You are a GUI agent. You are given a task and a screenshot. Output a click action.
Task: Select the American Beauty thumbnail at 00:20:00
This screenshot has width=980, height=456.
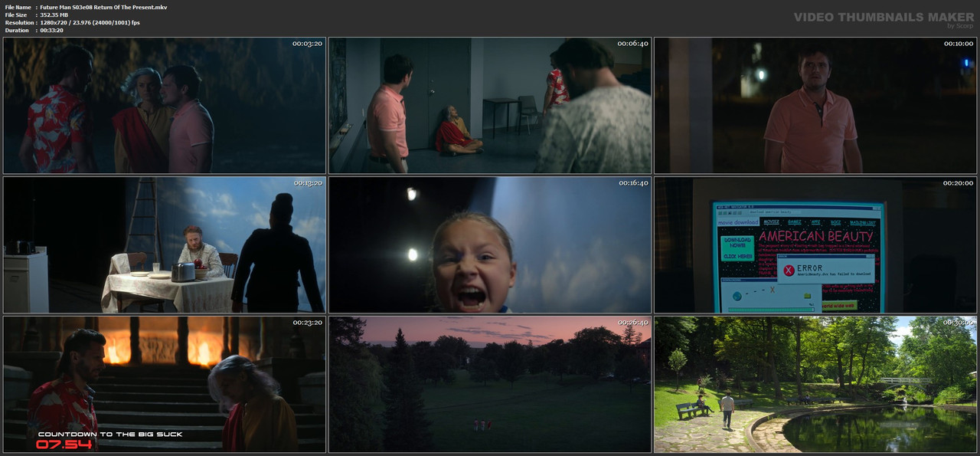tap(815, 245)
